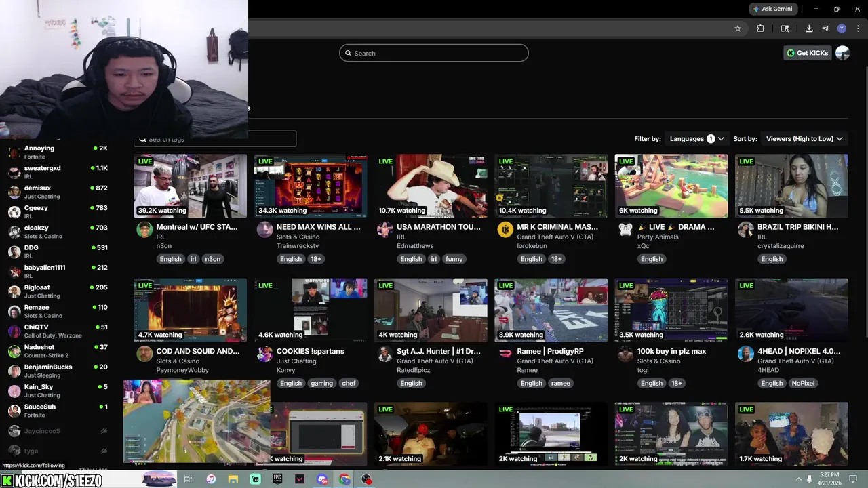Open followed channel sweatergxd
Image resolution: width=868 pixels, height=488 pixels.
click(x=58, y=171)
